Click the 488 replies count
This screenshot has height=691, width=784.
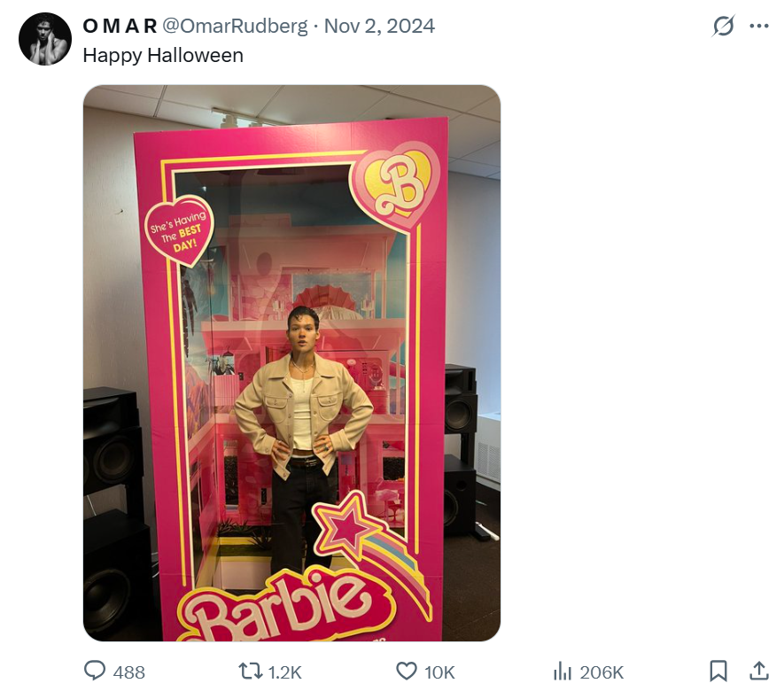tap(129, 672)
